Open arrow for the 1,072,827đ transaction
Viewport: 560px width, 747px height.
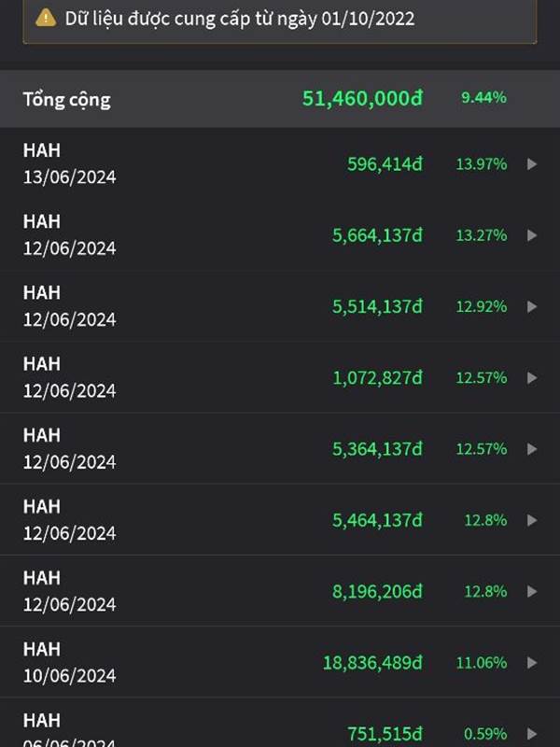tap(532, 378)
